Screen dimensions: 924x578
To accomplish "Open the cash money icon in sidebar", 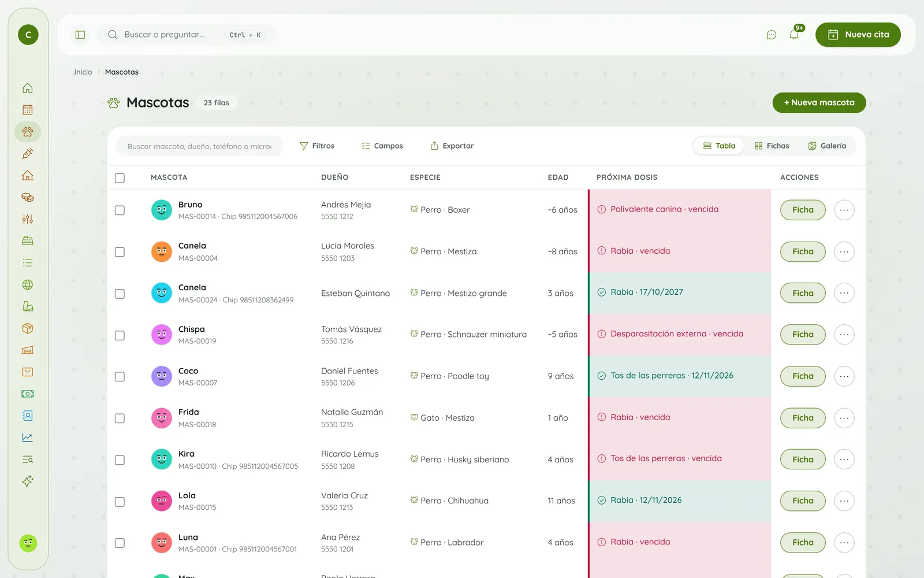I will 28,394.
